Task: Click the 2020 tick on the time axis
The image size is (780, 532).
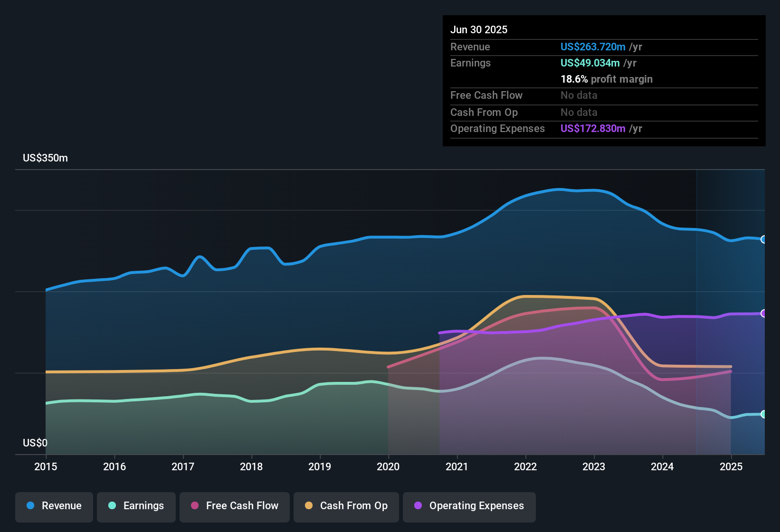Action: [x=388, y=466]
